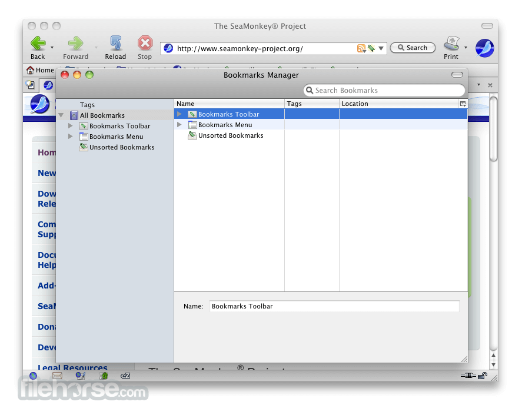
Task: Expand Bookmarks Menu row in the list
Action: click(179, 125)
